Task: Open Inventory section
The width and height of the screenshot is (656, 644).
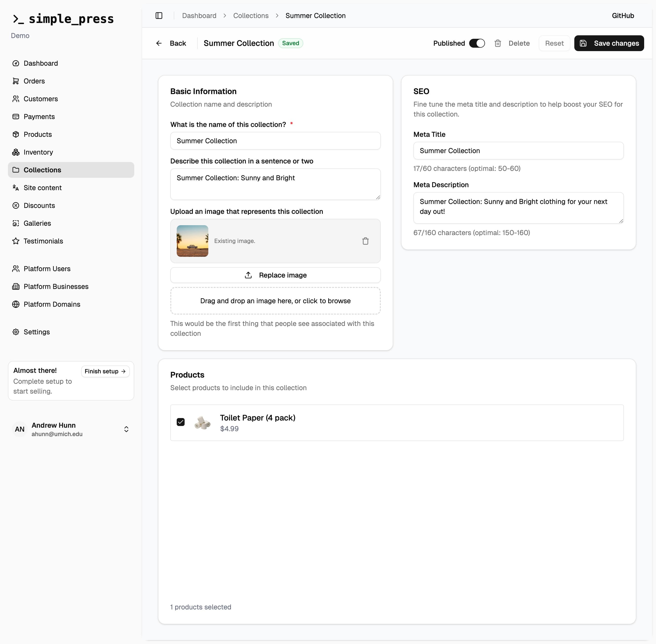Action: point(71,152)
